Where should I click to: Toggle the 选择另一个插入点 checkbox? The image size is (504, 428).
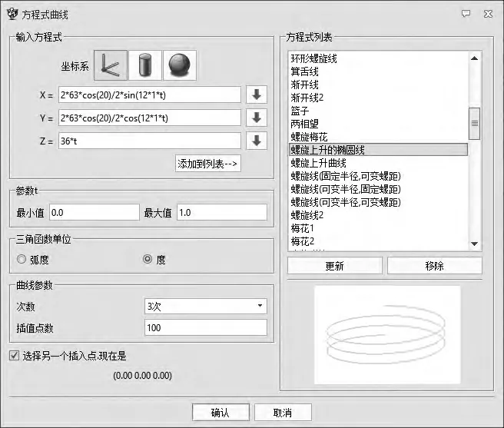click(14, 356)
